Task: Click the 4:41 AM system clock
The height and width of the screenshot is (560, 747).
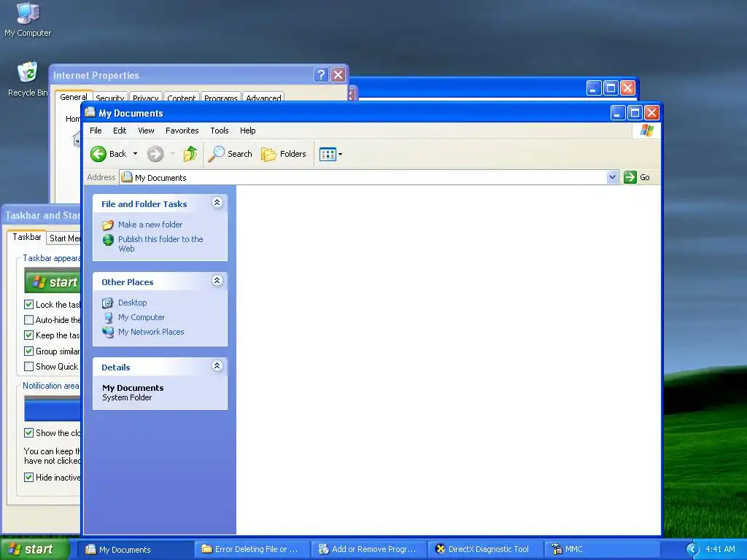Action: pyautogui.click(x=720, y=550)
